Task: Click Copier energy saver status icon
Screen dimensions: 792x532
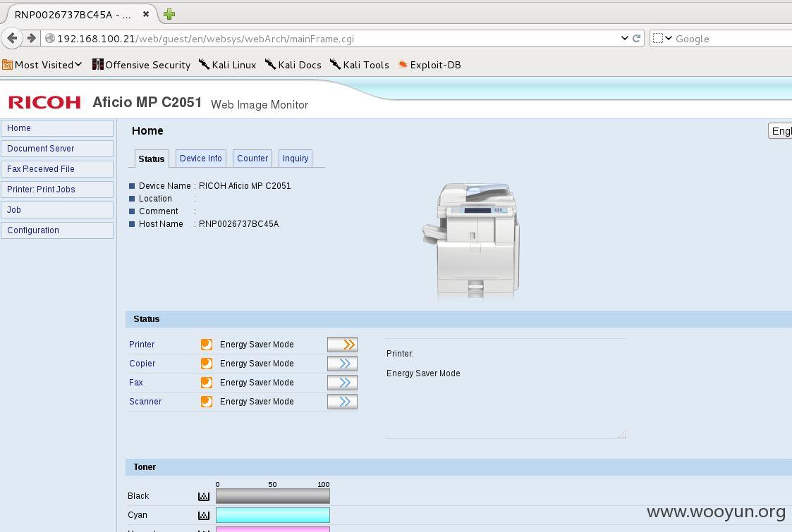Action: click(207, 364)
